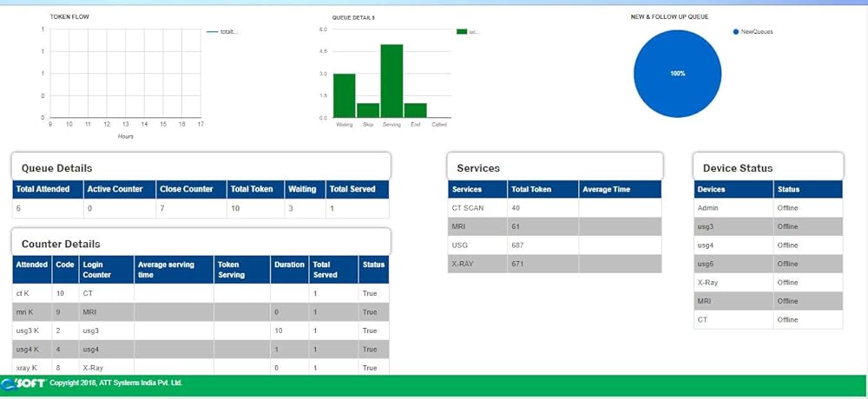Click the QSOFT logo in footer
Viewport: 868px width, 399px height.
pos(23,383)
